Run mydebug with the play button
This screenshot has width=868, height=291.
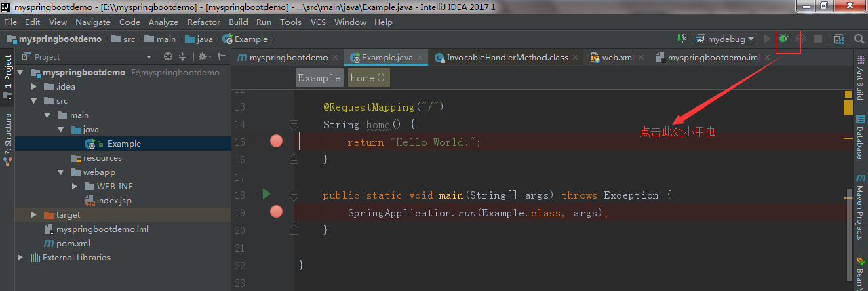point(768,39)
